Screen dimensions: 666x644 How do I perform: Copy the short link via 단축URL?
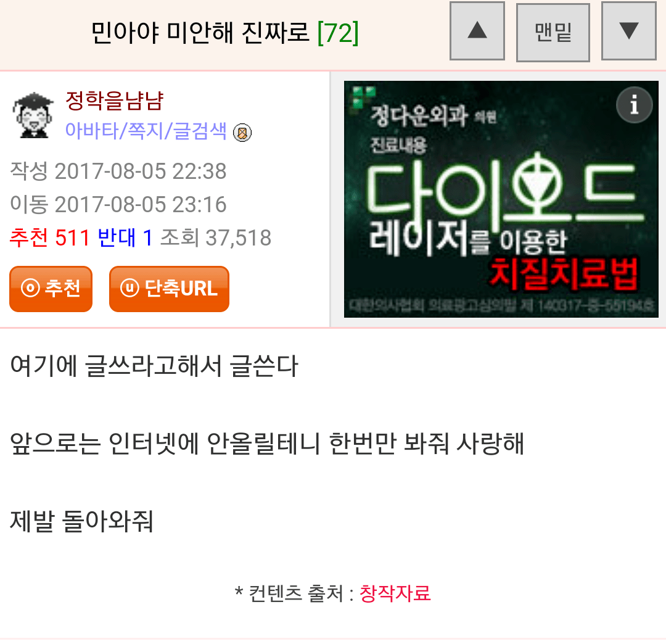(x=169, y=289)
